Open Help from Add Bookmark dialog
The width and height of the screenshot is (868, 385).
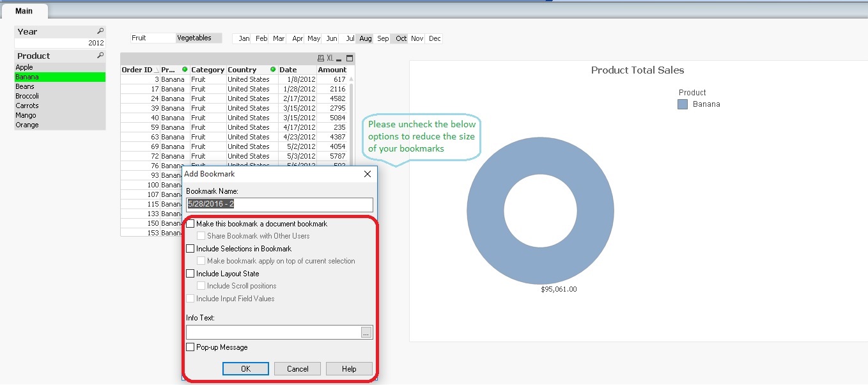349,369
